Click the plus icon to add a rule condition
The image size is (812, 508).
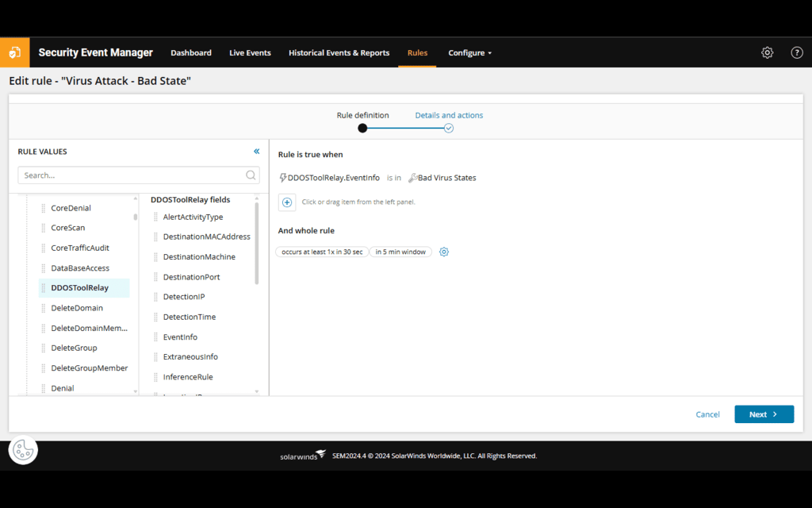(287, 202)
